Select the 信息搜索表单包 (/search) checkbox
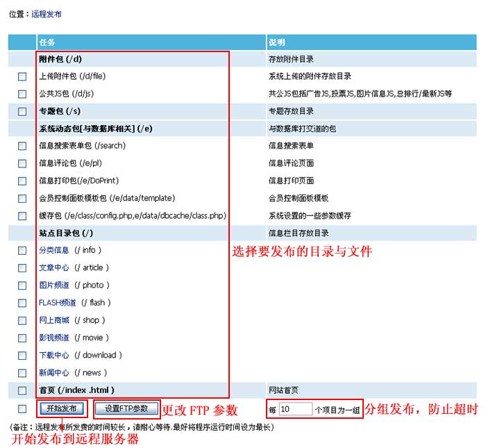Viewport: 486px width, 448px height. click(x=22, y=146)
